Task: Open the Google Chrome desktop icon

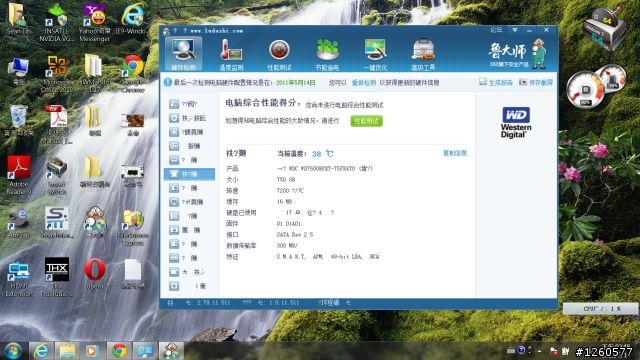Action: [x=133, y=74]
